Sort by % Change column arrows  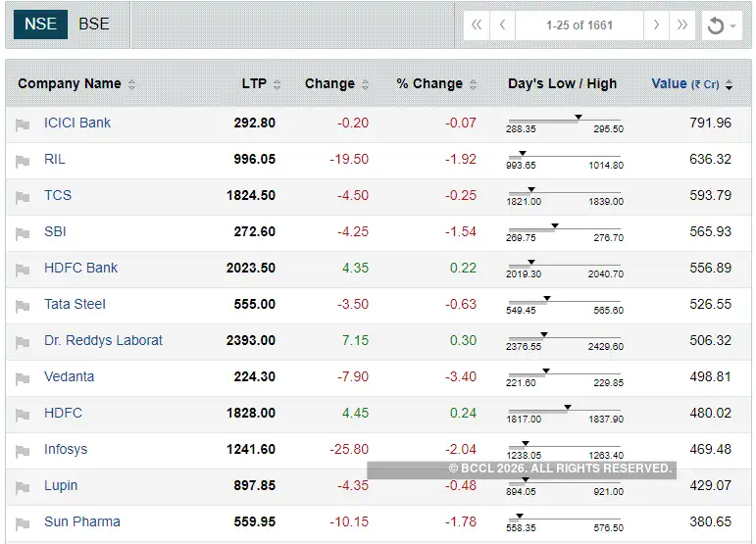coord(473,85)
